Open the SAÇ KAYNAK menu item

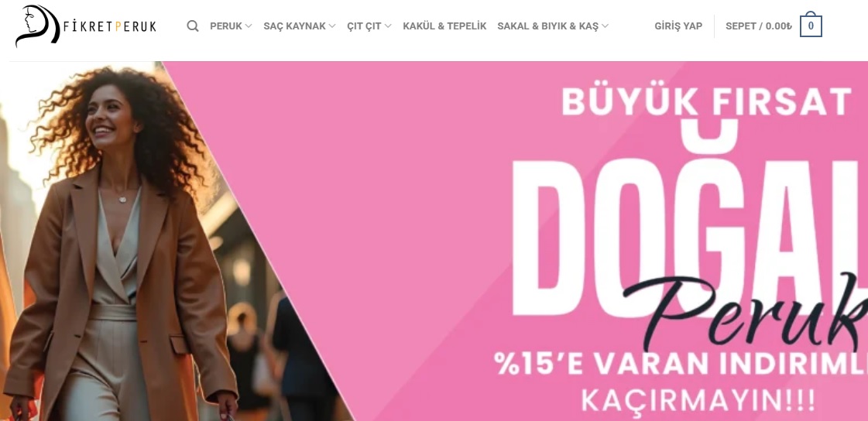tap(294, 26)
